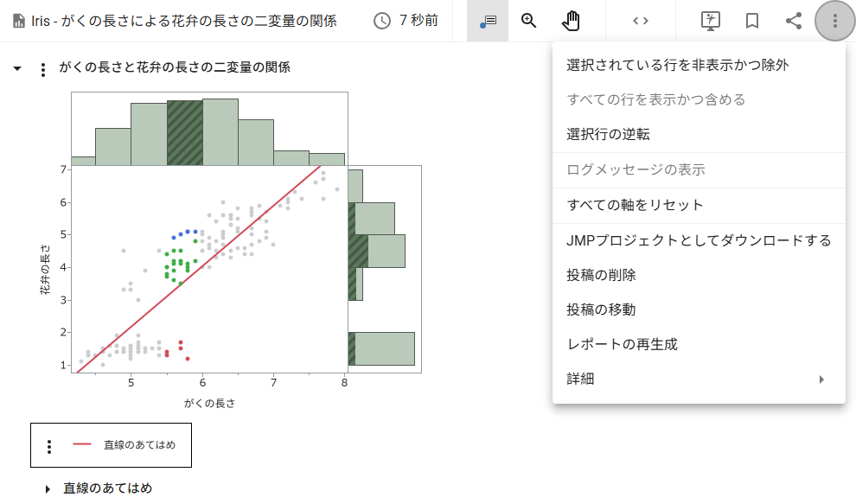The width and height of the screenshot is (856, 504).
Task: Expand the 直線のあてはめ section
Action: click(48, 489)
